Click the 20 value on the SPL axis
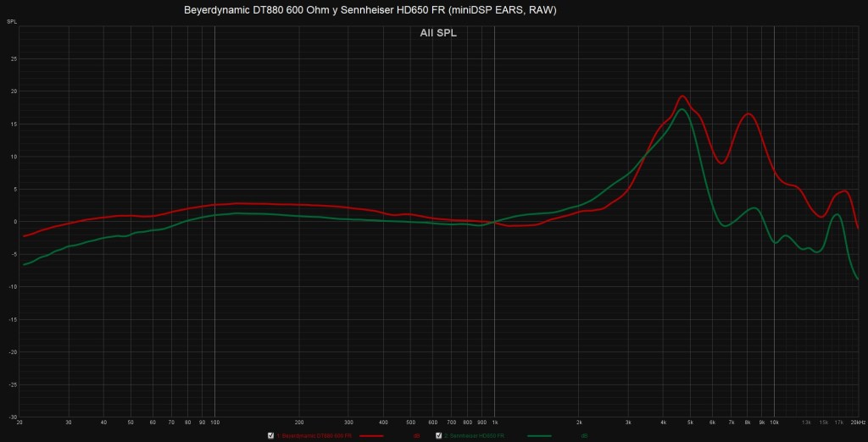 tap(14, 91)
